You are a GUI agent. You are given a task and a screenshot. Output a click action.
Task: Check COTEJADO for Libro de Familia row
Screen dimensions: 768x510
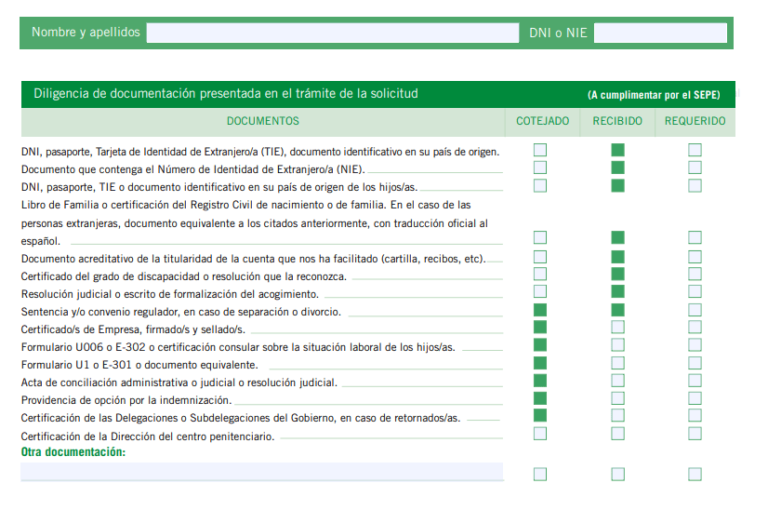click(540, 238)
